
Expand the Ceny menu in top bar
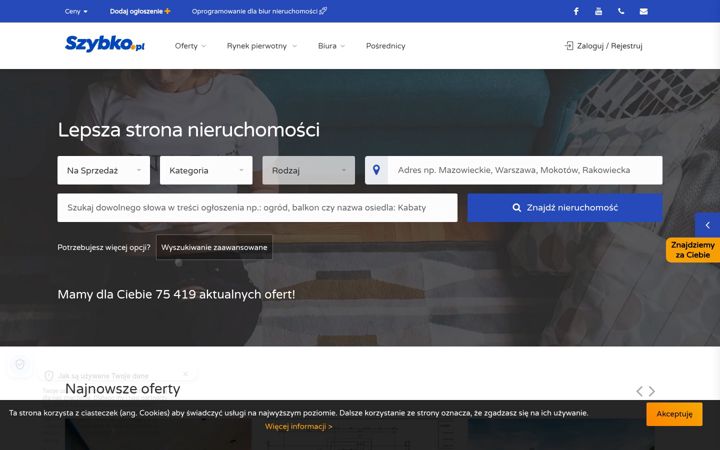pos(76,11)
